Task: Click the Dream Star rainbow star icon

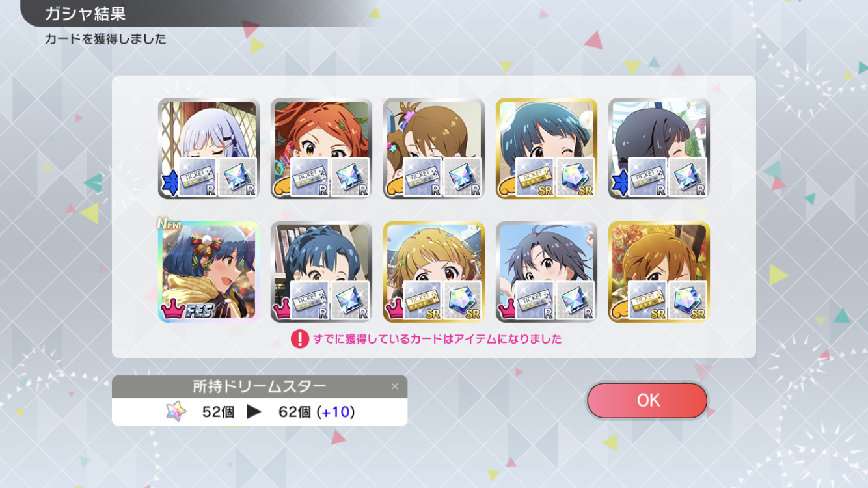Action: pyautogui.click(x=176, y=411)
